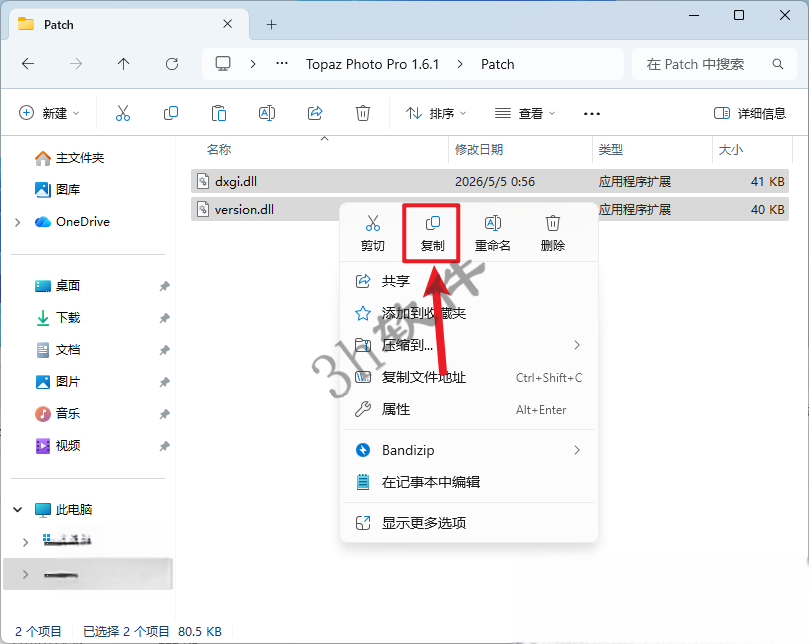The width and height of the screenshot is (809, 644).
Task: Click the Paste icon in the toolbar
Action: pyautogui.click(x=219, y=113)
